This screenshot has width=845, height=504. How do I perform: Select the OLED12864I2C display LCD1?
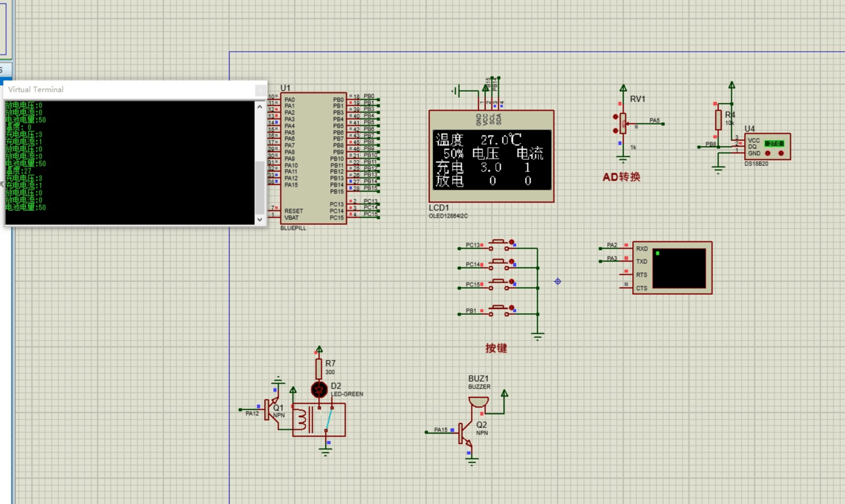[492, 158]
